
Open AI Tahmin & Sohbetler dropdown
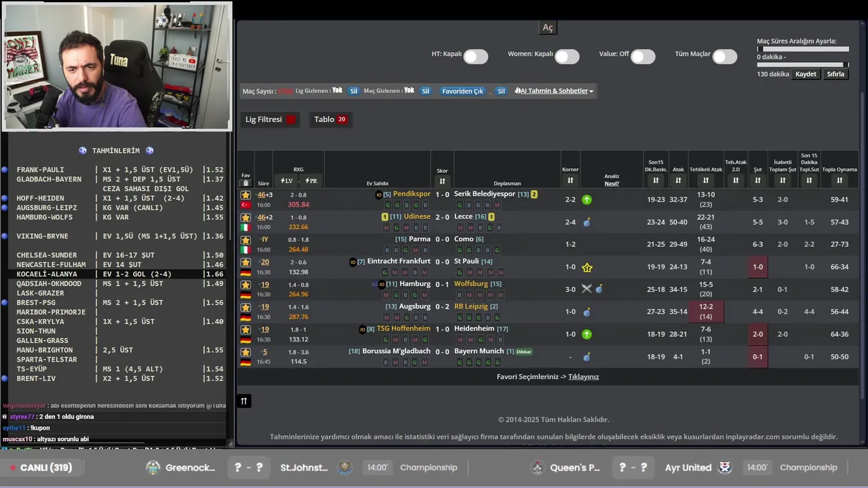[x=554, y=91]
